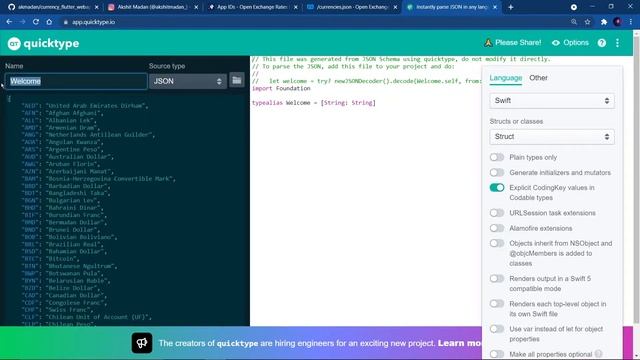Switch to the Other tab
The image size is (640, 360).
pyautogui.click(x=538, y=78)
